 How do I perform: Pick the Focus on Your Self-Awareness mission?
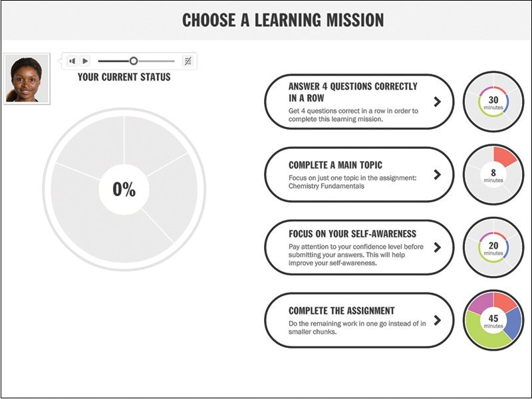pos(352,247)
